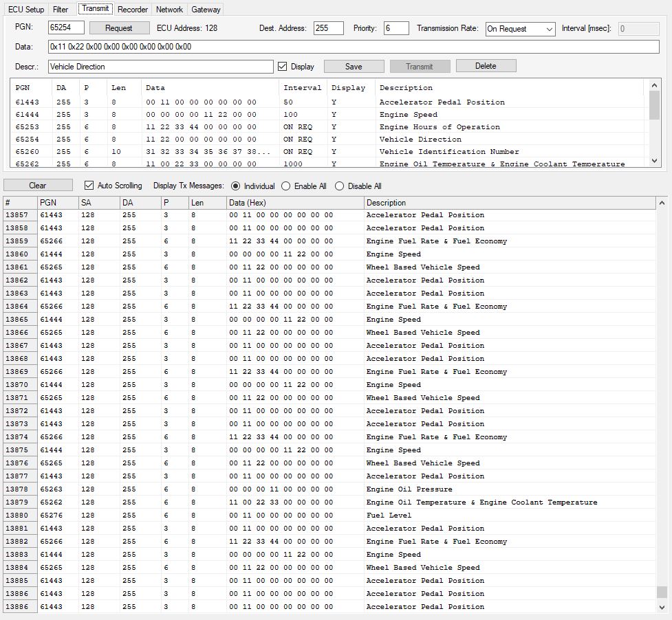Toggle the Display checkbox
The height and width of the screenshot is (620, 672).
coord(283,67)
